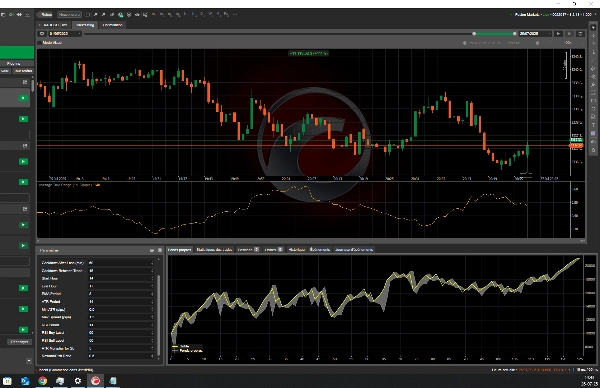Adjust the ATR Period value stepper

pos(152,302)
